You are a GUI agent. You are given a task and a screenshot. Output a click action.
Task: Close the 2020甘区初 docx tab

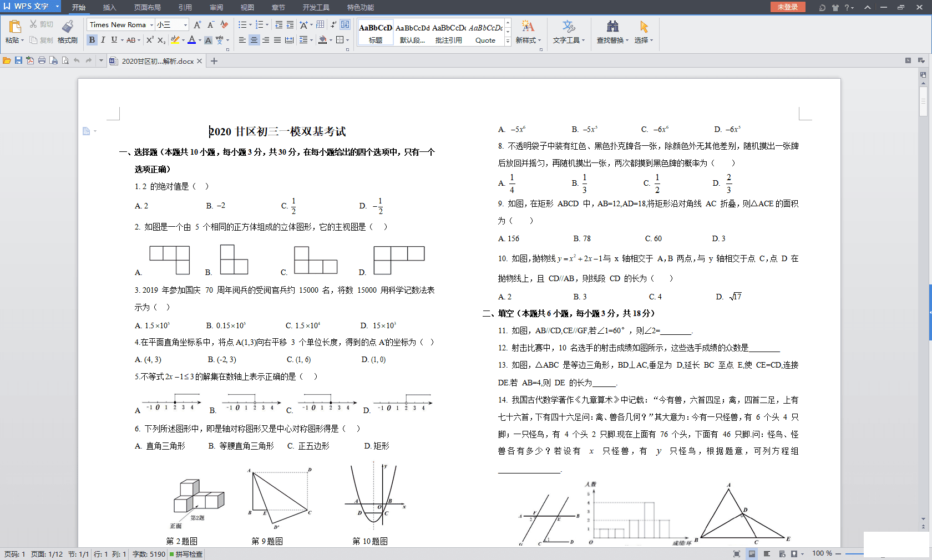[x=200, y=61]
